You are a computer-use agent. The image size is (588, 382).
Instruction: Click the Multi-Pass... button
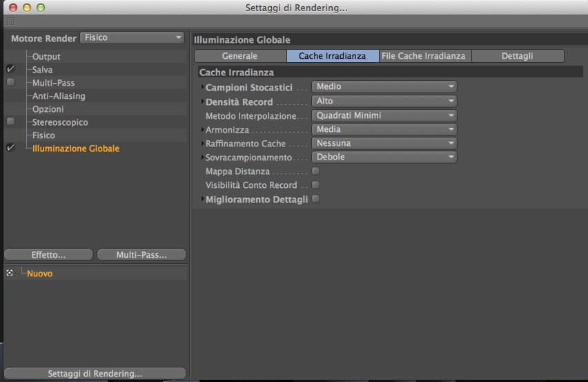point(141,255)
